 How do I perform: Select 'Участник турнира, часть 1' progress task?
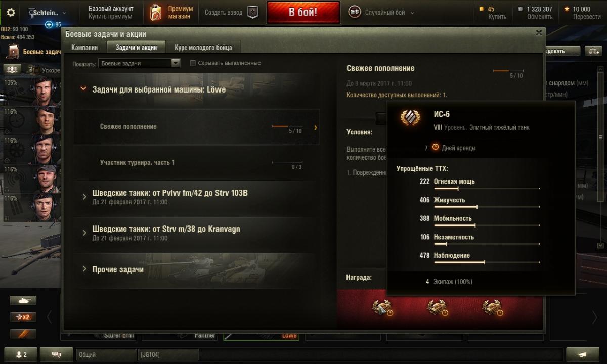pyautogui.click(x=196, y=163)
